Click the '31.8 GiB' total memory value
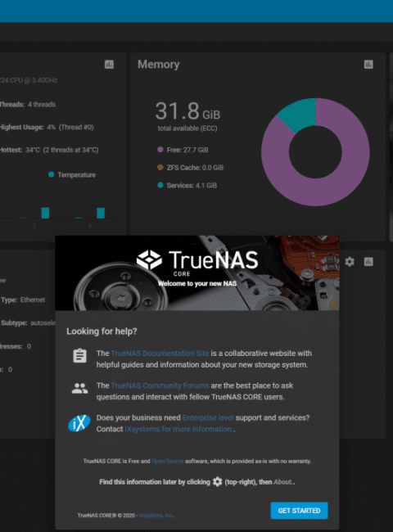The image size is (393, 532). [187, 111]
